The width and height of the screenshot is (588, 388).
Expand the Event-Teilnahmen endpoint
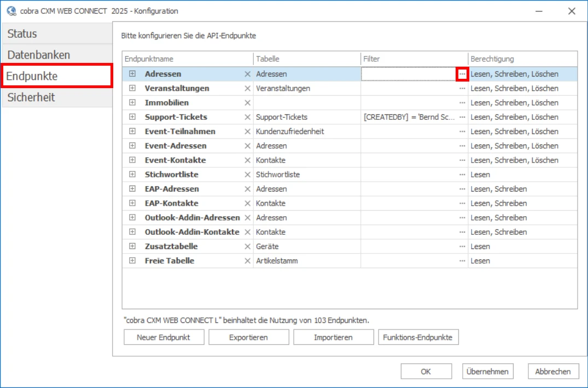click(x=132, y=131)
